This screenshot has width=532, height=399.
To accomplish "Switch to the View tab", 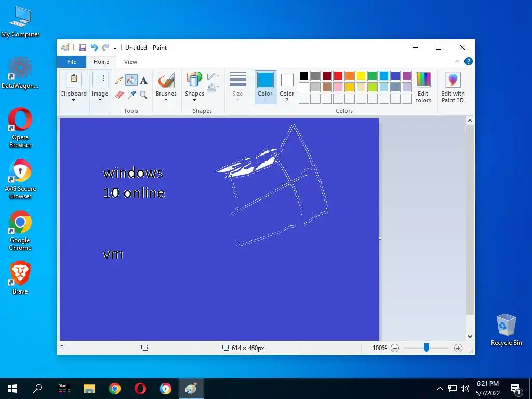I will click(130, 62).
